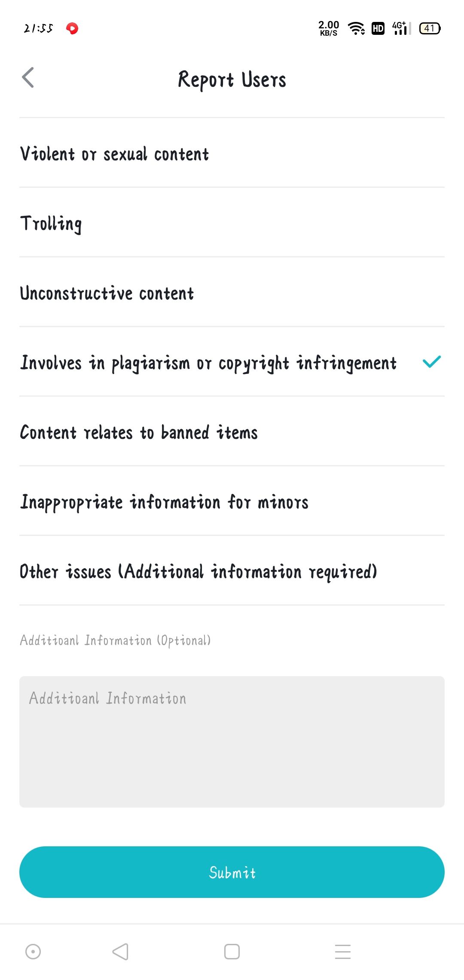The height and width of the screenshot is (980, 464).
Task: Select Content relates to banned items
Action: 232,432
